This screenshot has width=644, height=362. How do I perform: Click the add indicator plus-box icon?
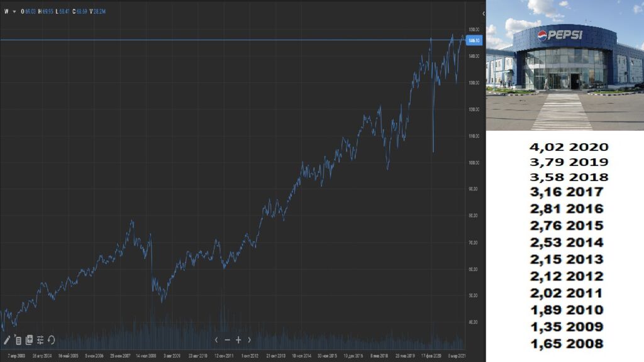(x=29, y=340)
